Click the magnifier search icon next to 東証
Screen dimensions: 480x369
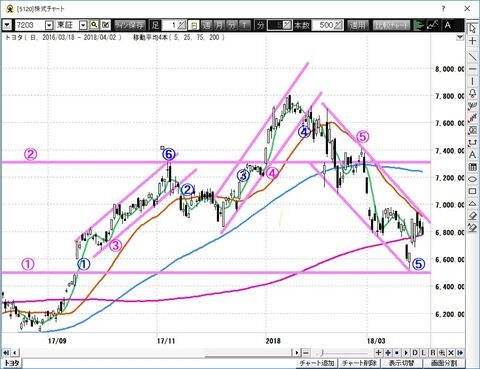94,25
